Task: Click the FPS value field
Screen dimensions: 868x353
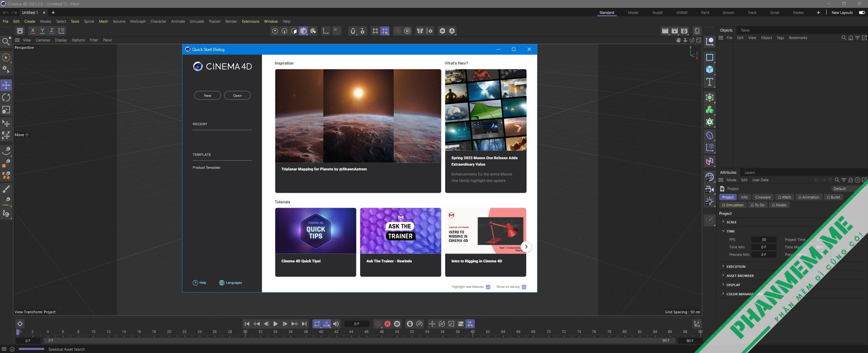Action: coord(764,240)
